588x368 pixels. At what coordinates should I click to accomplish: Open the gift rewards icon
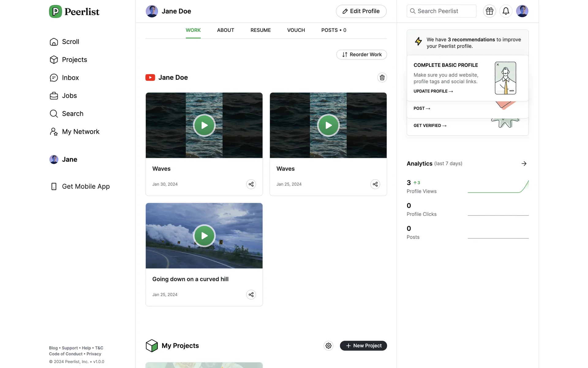(489, 11)
